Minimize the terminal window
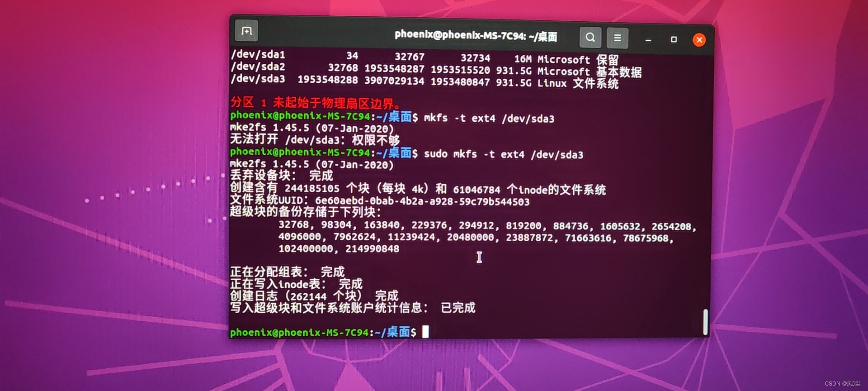 pyautogui.click(x=648, y=40)
